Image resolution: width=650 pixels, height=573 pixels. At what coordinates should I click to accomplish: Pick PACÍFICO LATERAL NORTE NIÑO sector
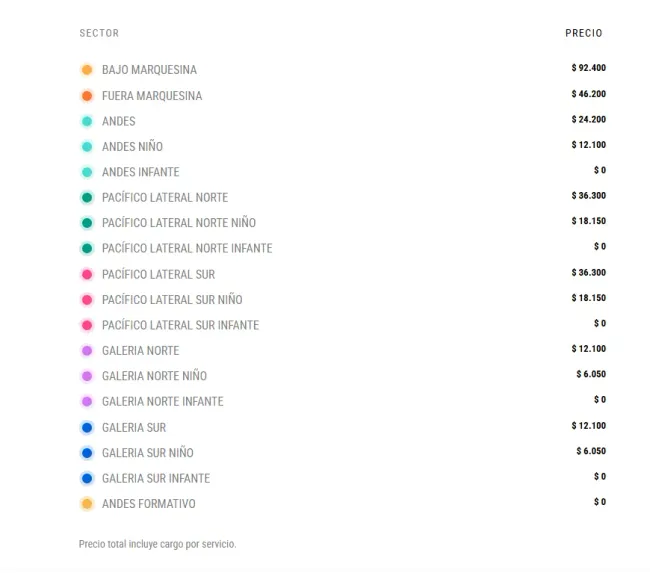[178, 223]
